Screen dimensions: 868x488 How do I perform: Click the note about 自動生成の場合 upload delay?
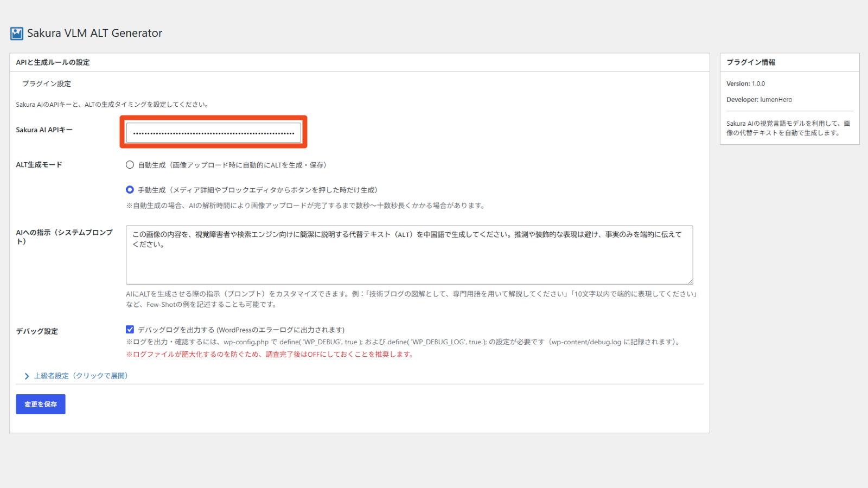tap(306, 206)
